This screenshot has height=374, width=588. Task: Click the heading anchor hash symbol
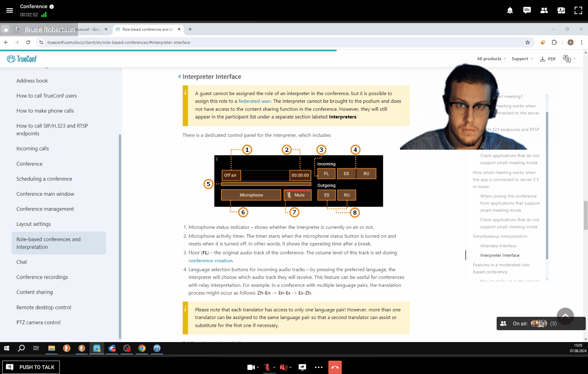coord(179,77)
